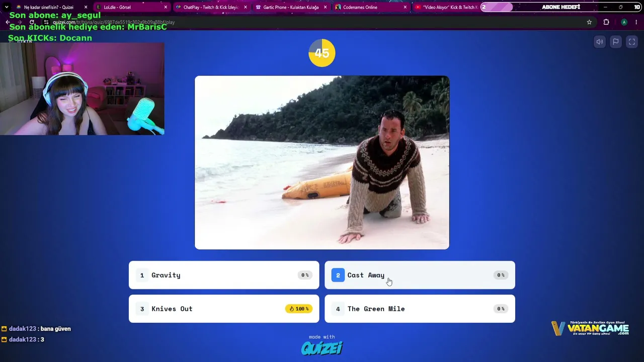Click the 45-second countdown timer
The width and height of the screenshot is (644, 362).
pos(322,53)
